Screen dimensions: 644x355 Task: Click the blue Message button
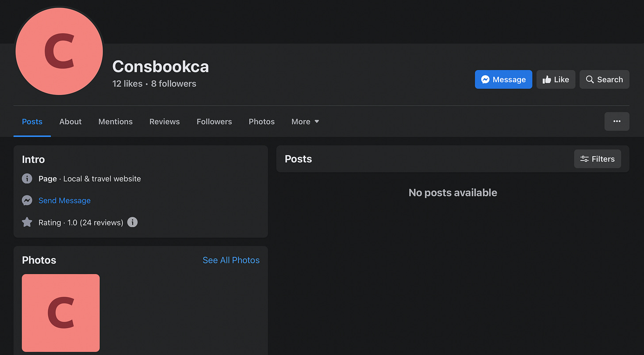pos(503,80)
